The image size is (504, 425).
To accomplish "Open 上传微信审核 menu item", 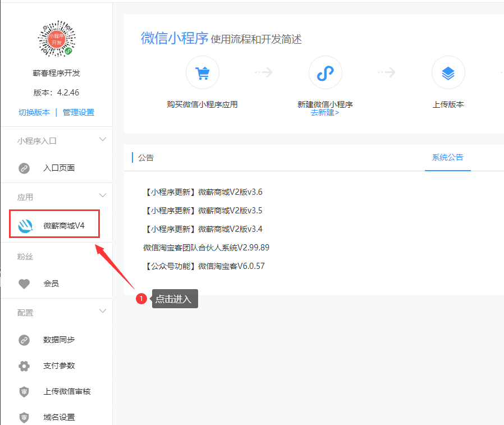I will tap(67, 391).
